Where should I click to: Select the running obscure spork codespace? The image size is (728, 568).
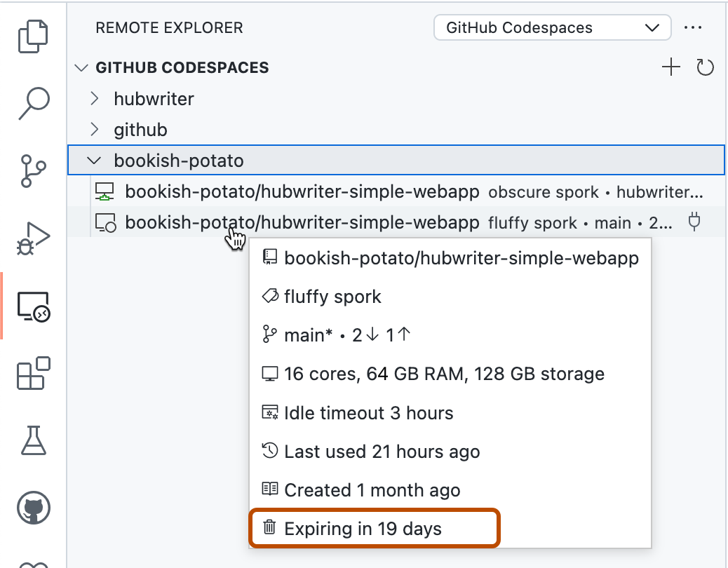(x=302, y=191)
